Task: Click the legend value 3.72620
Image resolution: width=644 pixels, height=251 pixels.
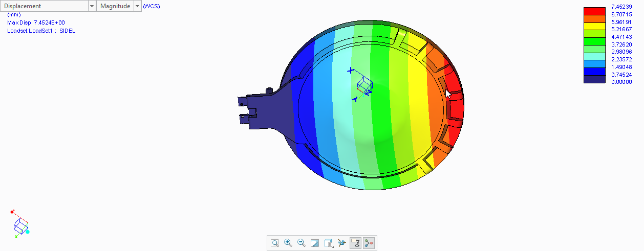Action: tap(621, 44)
